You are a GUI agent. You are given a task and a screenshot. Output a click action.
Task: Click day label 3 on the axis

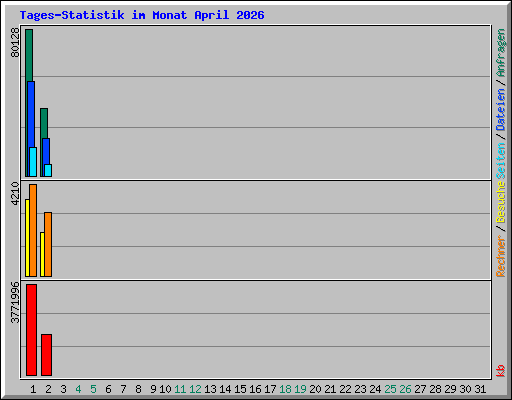point(63,389)
